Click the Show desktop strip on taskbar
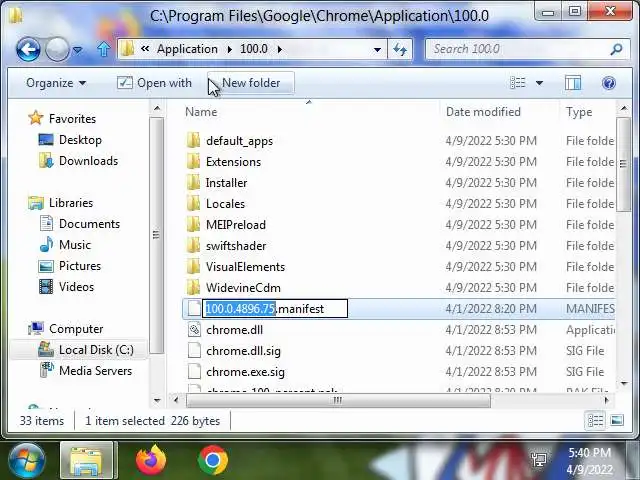Viewport: 640px width, 480px height. point(633,460)
